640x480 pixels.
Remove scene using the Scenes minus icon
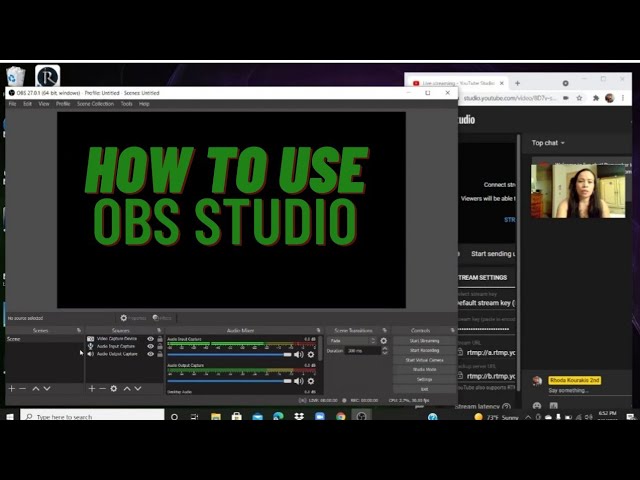coord(22,389)
